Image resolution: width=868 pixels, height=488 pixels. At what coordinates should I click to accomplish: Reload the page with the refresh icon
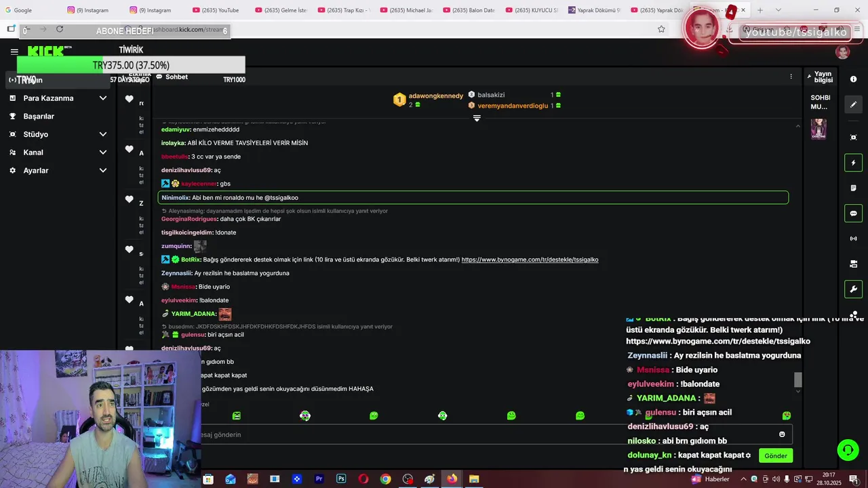tap(60, 29)
